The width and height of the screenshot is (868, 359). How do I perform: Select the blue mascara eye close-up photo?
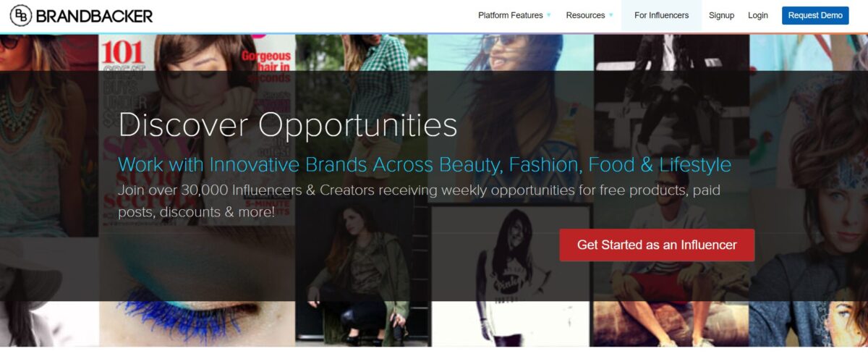click(197, 287)
